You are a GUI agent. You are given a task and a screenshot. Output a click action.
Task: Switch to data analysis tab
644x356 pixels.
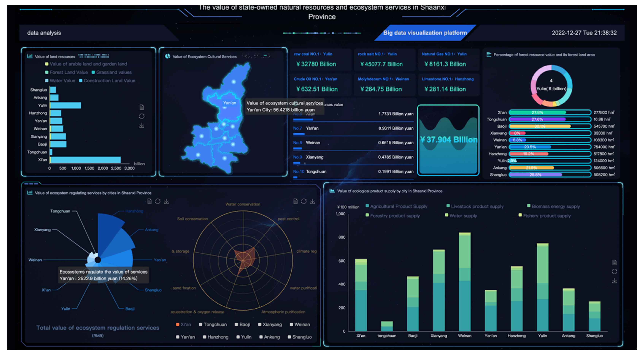pos(44,33)
